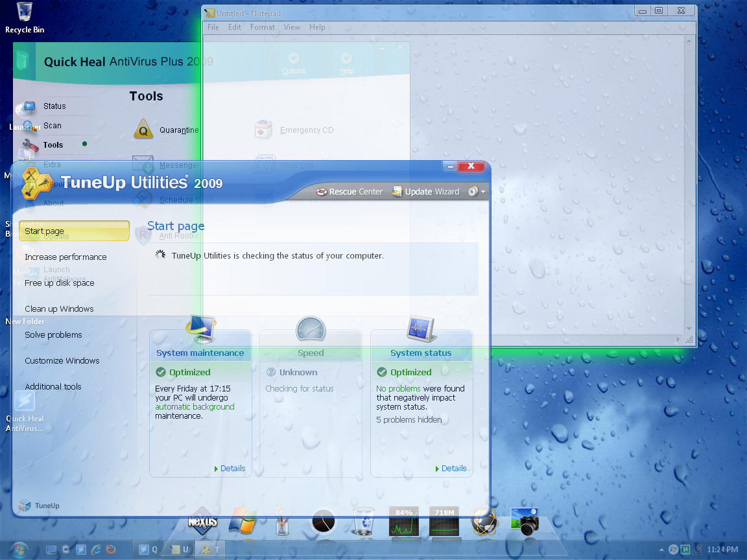Click the No problems link in System status

tap(398, 389)
